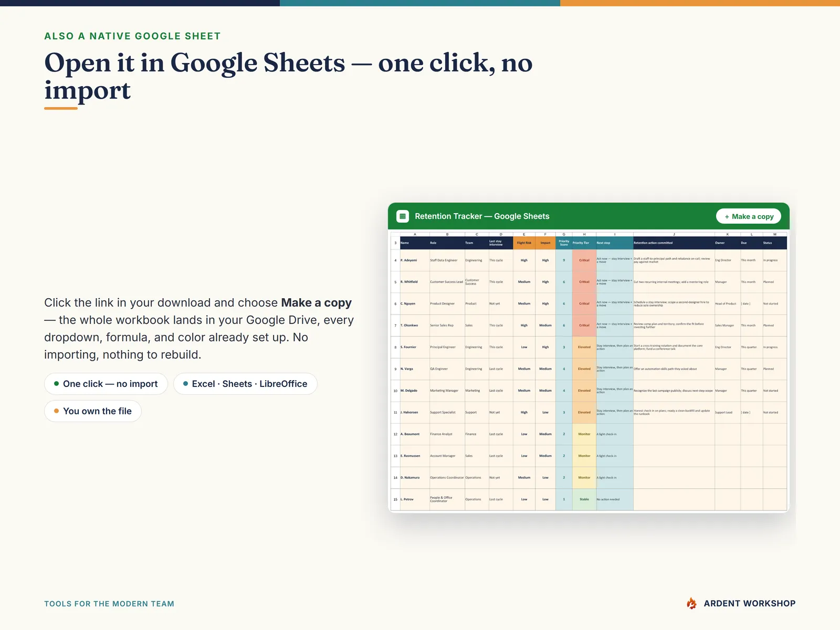Select the 'Priority Score' header cell
Screen dimensions: 840x630
pyautogui.click(x=564, y=243)
